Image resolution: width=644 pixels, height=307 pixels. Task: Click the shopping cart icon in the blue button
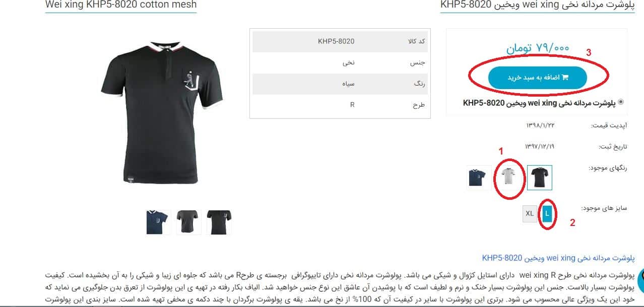(565, 78)
